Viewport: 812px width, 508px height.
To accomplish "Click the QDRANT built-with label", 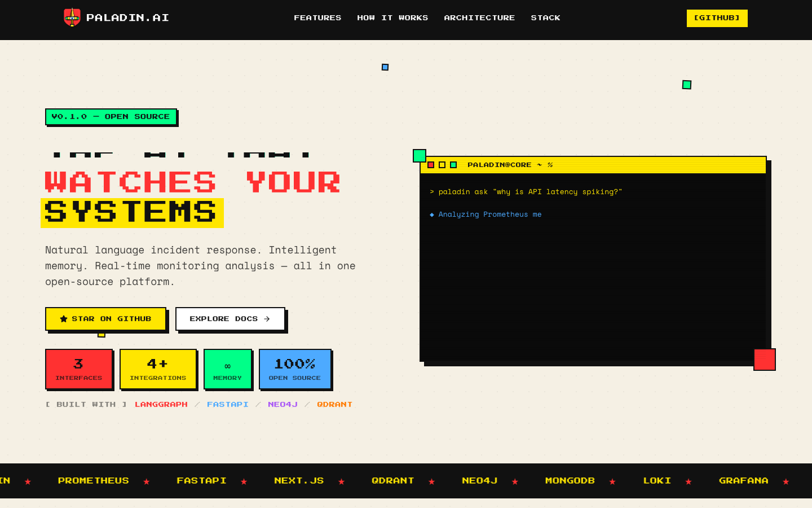I will click(x=334, y=405).
